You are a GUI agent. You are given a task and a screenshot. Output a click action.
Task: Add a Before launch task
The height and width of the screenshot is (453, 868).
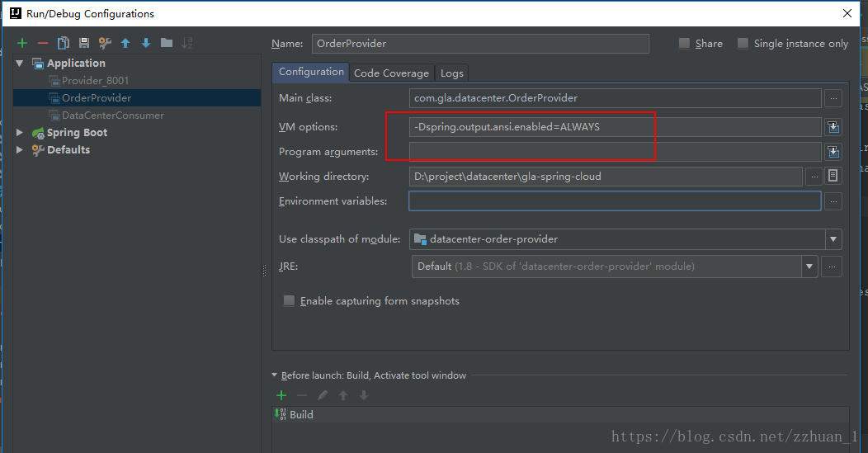click(x=281, y=395)
